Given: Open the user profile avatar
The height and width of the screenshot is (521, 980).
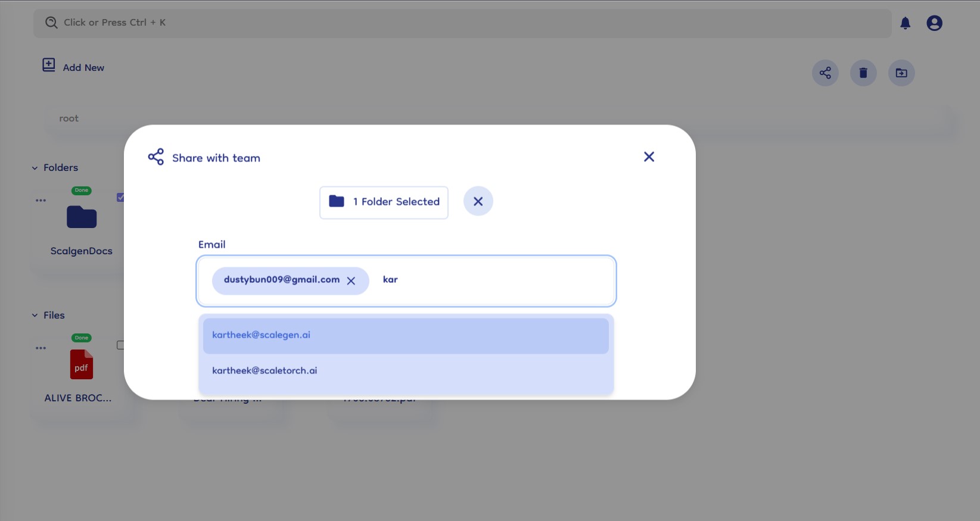Looking at the screenshot, I should pos(934,23).
